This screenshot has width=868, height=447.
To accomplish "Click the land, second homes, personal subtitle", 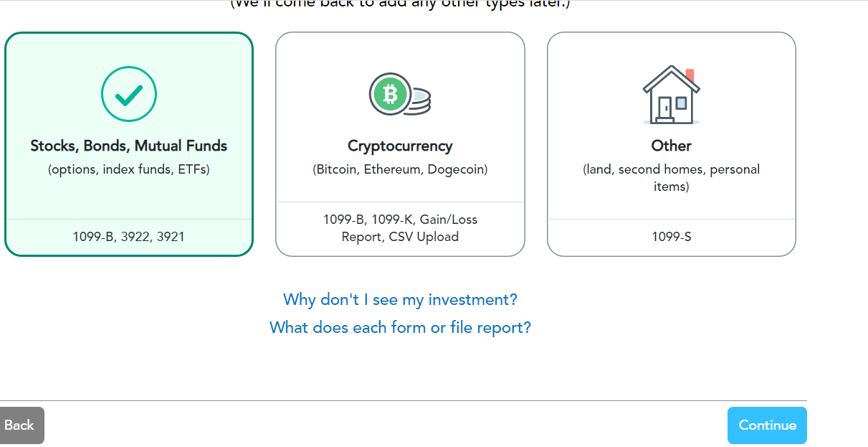I will (x=671, y=170).
